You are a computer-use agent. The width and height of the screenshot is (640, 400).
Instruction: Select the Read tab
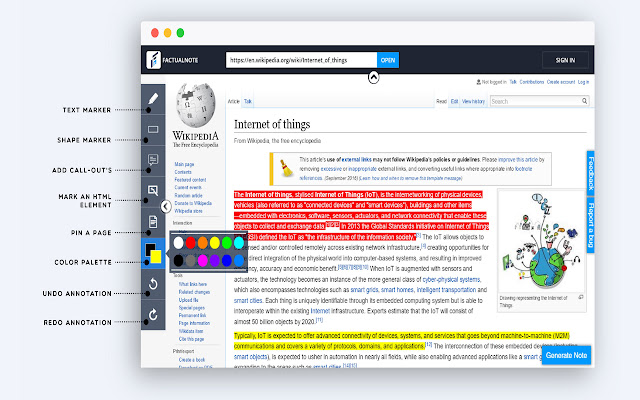coord(441,101)
